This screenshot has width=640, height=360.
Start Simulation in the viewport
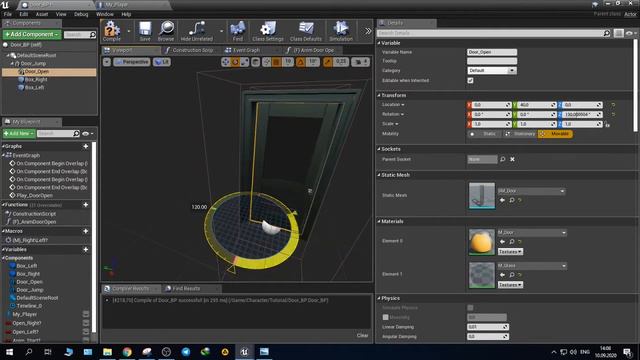341,31
